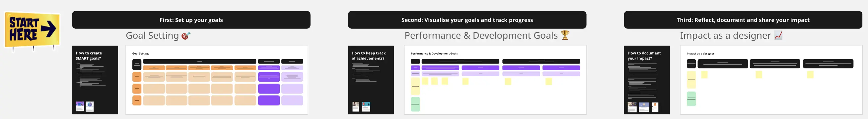Image resolution: width=868 pixels, height=119 pixels.
Task: Click the Goal Setting frame title
Action: coord(152,36)
